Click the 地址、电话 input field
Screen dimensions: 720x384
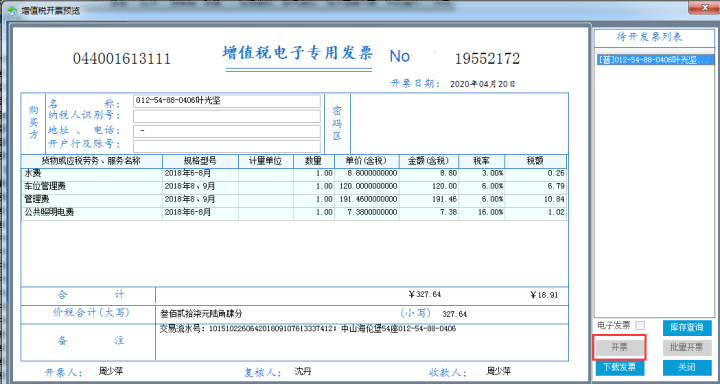227,131
